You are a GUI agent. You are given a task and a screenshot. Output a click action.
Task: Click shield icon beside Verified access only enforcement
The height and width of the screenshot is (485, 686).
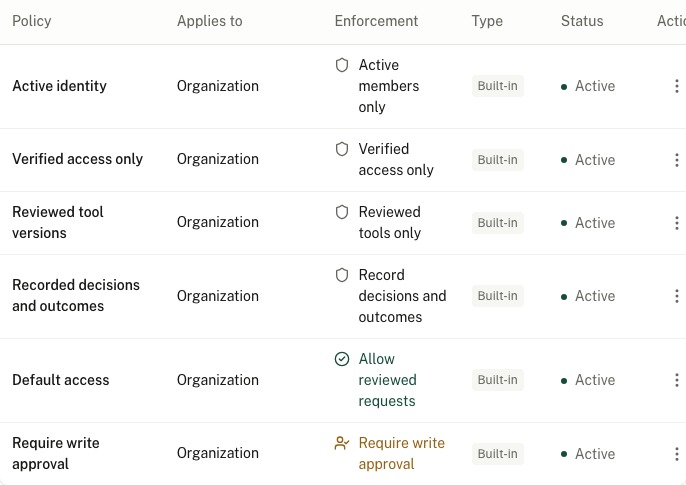click(342, 149)
